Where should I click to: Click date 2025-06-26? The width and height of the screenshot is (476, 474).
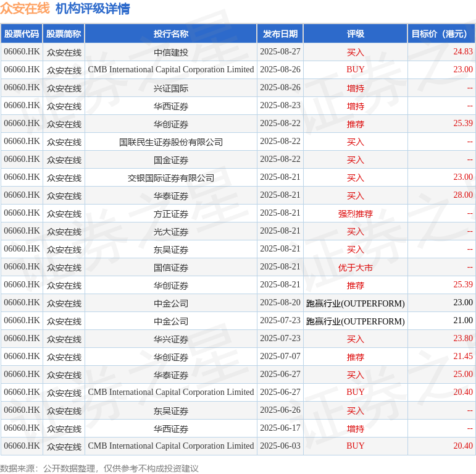point(280,410)
